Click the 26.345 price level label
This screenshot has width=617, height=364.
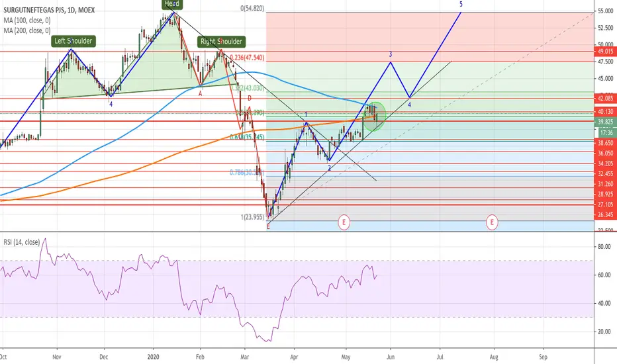[x=606, y=214]
